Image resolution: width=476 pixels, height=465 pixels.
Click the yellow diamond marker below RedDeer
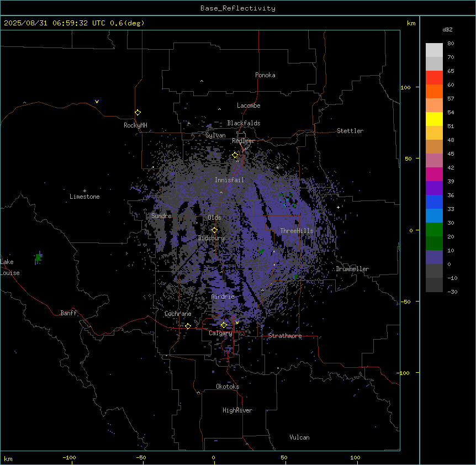click(235, 155)
